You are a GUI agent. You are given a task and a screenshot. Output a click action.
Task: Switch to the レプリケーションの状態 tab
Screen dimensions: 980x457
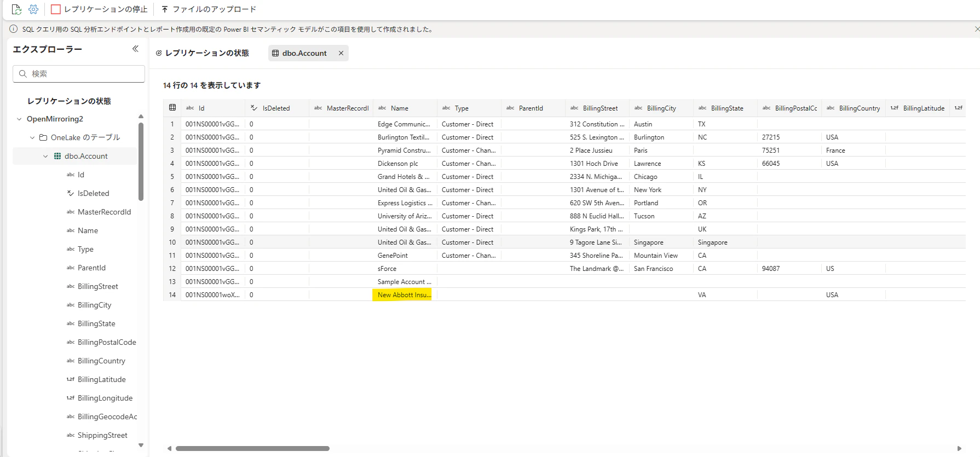click(203, 53)
